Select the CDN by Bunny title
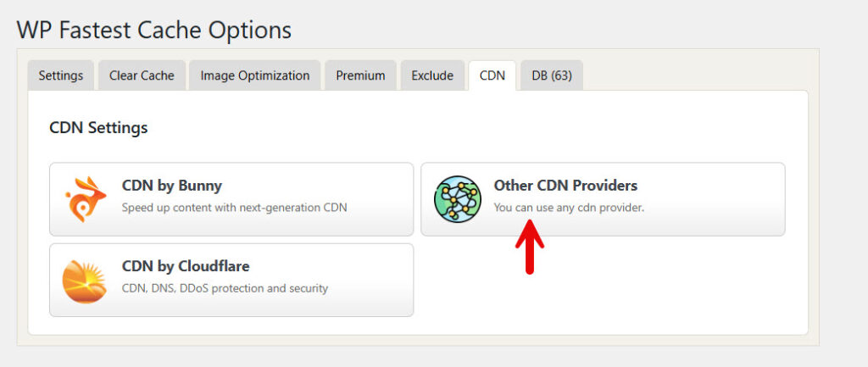This screenshot has width=868, height=367. click(171, 186)
